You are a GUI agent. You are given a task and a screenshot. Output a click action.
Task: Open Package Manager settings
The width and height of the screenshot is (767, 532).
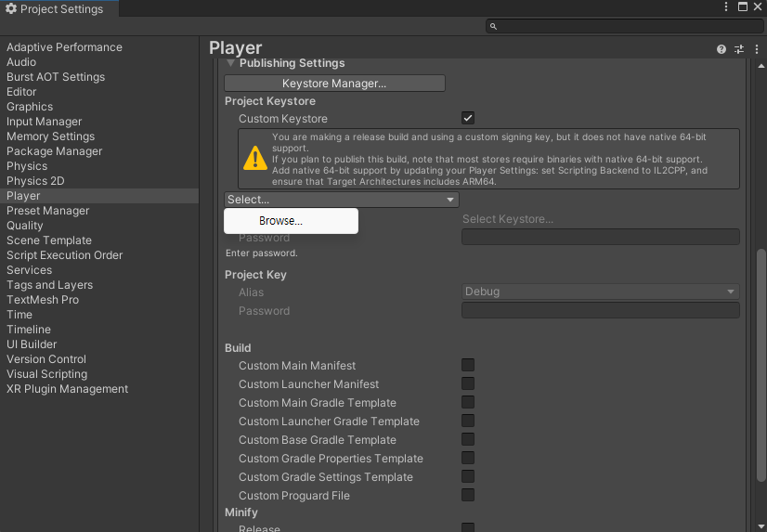[x=54, y=151]
